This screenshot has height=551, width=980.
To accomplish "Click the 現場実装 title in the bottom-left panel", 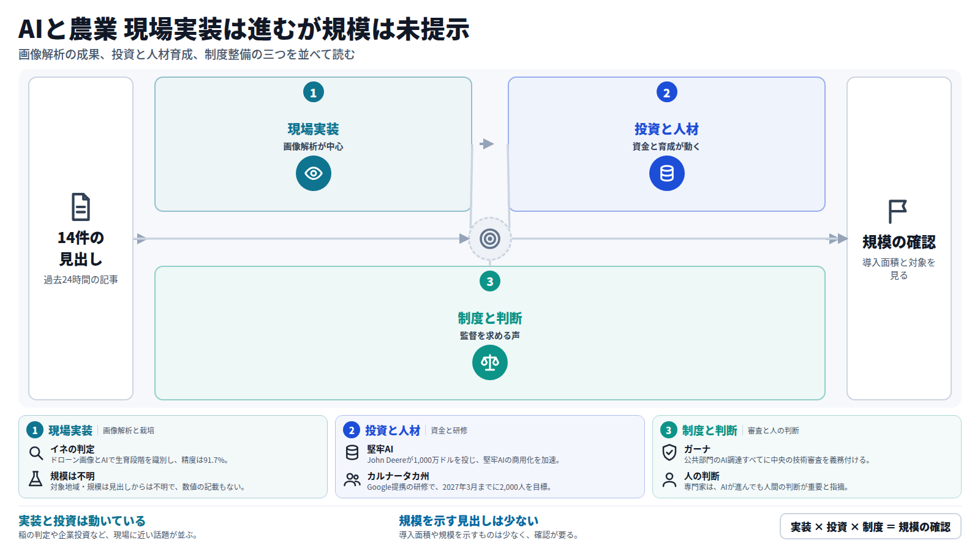I will (70, 430).
